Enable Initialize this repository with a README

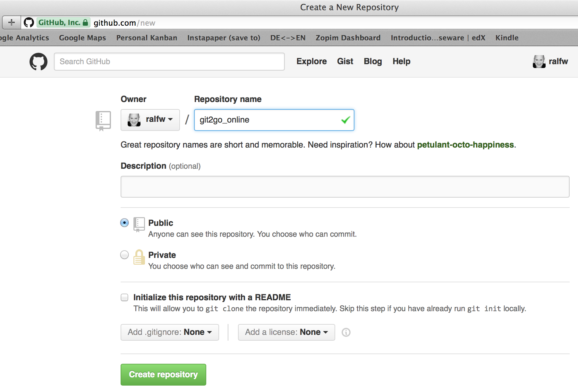tap(124, 297)
